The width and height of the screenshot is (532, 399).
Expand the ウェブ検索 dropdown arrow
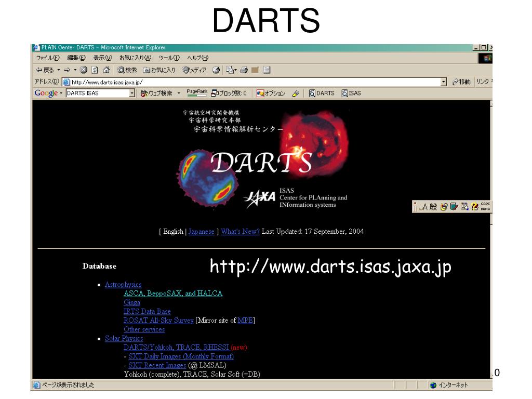pyautogui.click(x=179, y=94)
